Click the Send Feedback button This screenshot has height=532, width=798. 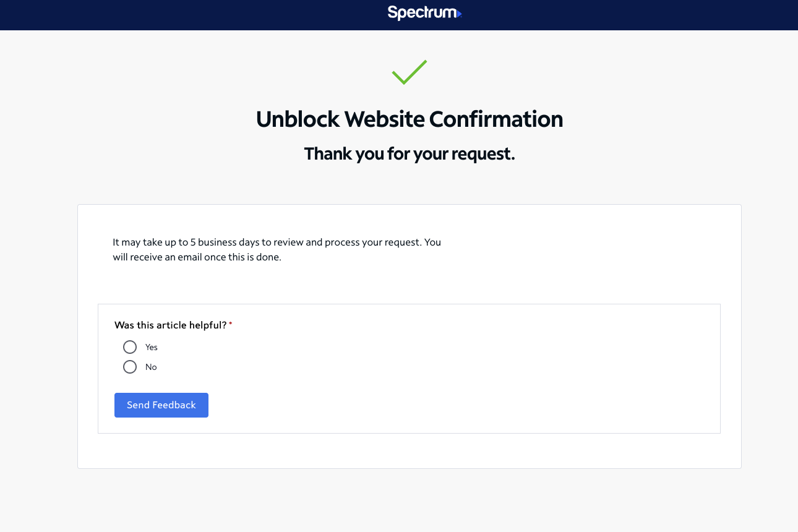pyautogui.click(x=161, y=405)
